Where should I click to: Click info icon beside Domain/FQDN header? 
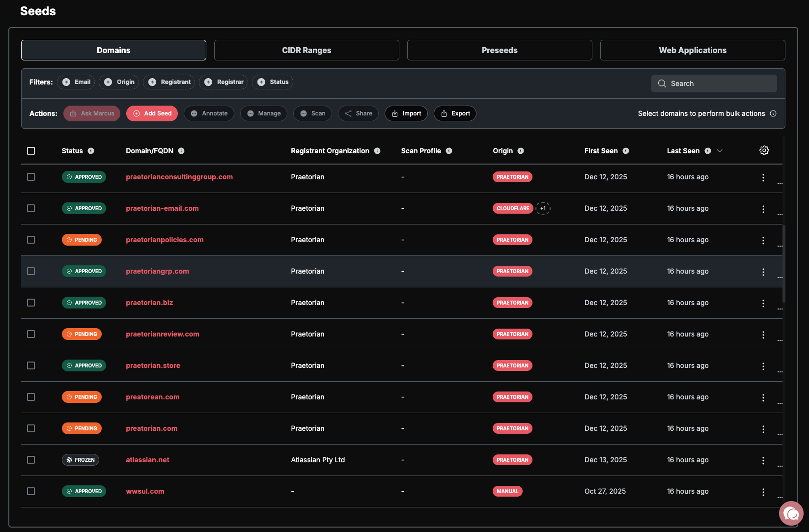click(x=181, y=151)
